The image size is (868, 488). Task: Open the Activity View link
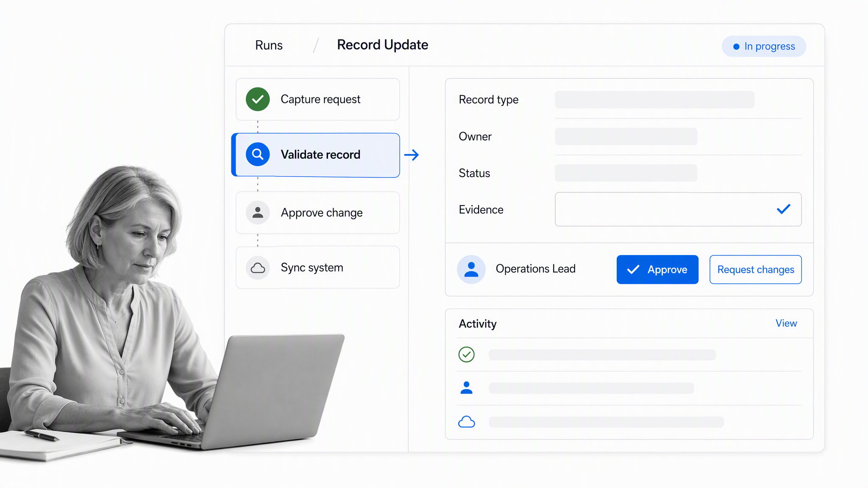point(786,323)
